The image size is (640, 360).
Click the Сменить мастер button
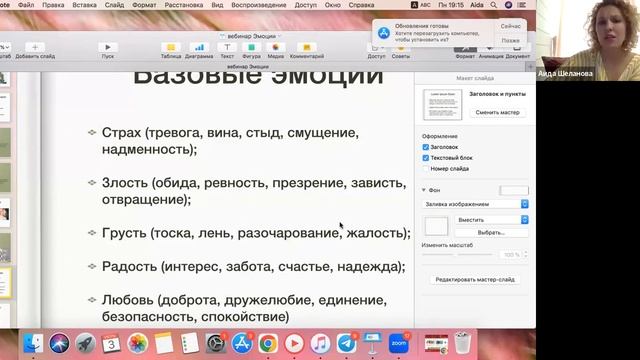(498, 112)
